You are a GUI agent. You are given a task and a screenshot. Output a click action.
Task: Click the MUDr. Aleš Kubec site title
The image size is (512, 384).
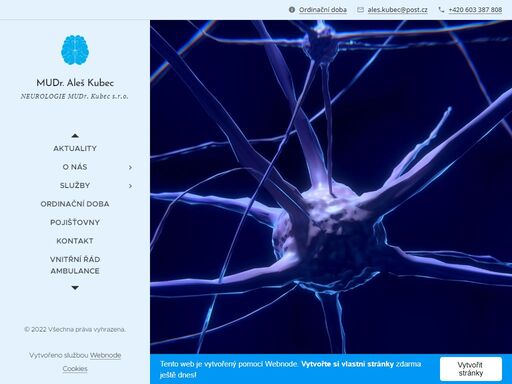[75, 83]
